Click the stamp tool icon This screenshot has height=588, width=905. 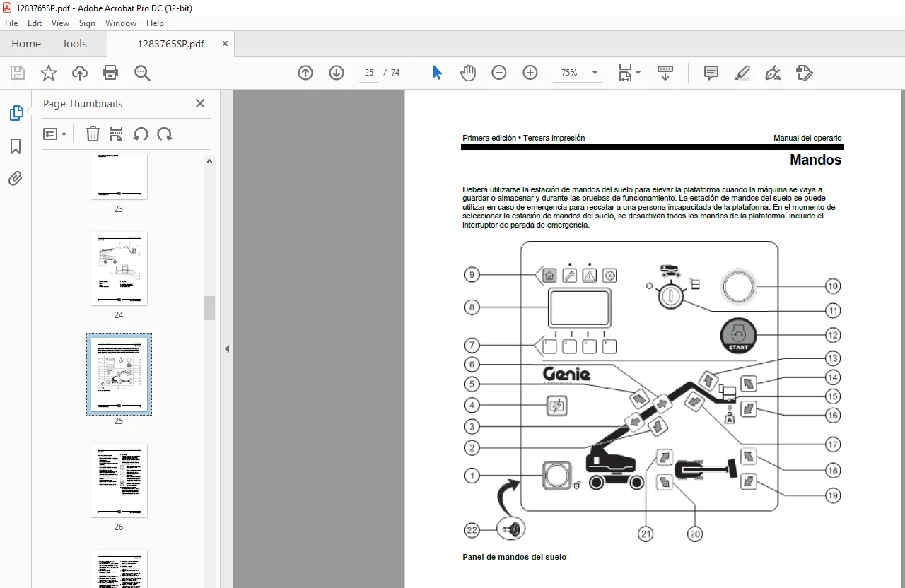(x=805, y=73)
